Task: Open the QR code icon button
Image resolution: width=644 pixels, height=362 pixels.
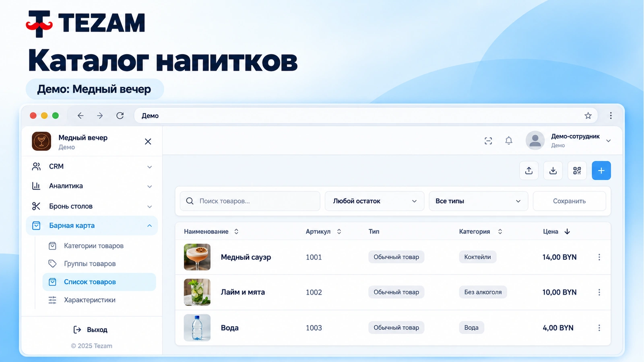Action: (x=577, y=171)
